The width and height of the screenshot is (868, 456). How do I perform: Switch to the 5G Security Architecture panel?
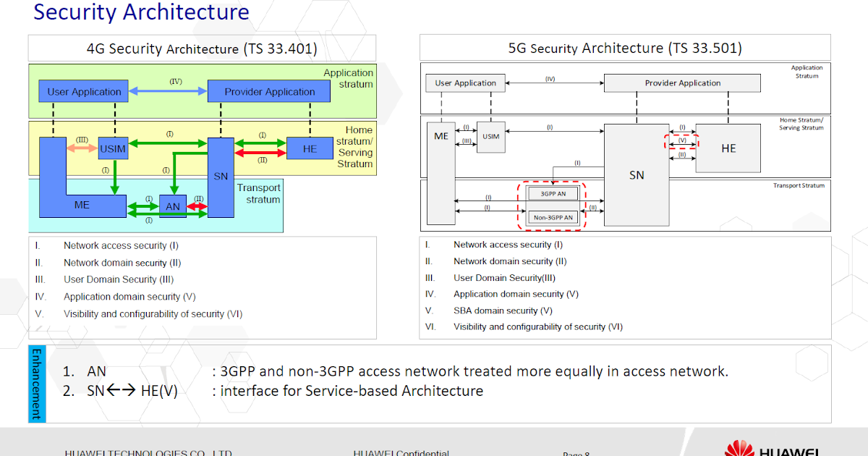[625, 48]
